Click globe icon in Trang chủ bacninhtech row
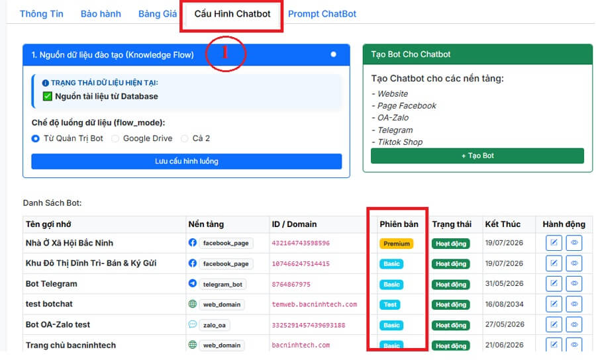 point(193,345)
